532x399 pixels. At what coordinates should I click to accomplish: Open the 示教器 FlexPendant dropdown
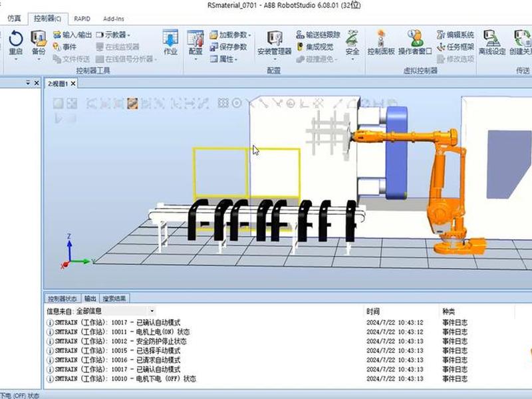(113, 35)
